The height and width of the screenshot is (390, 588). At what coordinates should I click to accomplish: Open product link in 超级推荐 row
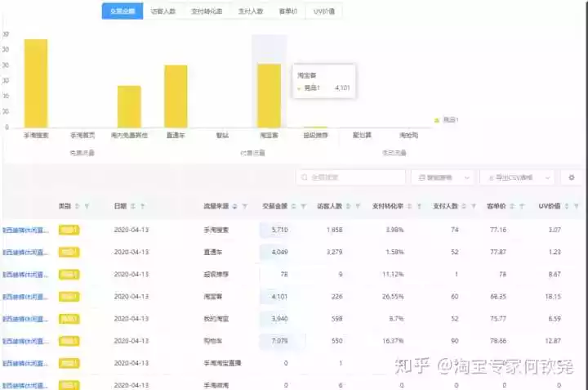coord(25,275)
